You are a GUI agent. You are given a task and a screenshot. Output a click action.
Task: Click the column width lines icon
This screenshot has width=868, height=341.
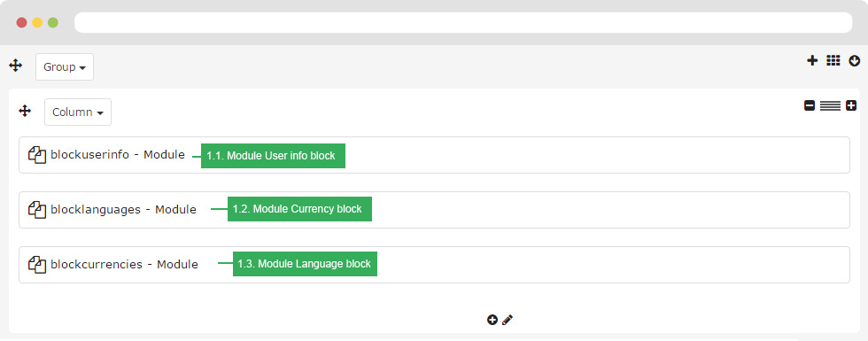pyautogui.click(x=831, y=105)
